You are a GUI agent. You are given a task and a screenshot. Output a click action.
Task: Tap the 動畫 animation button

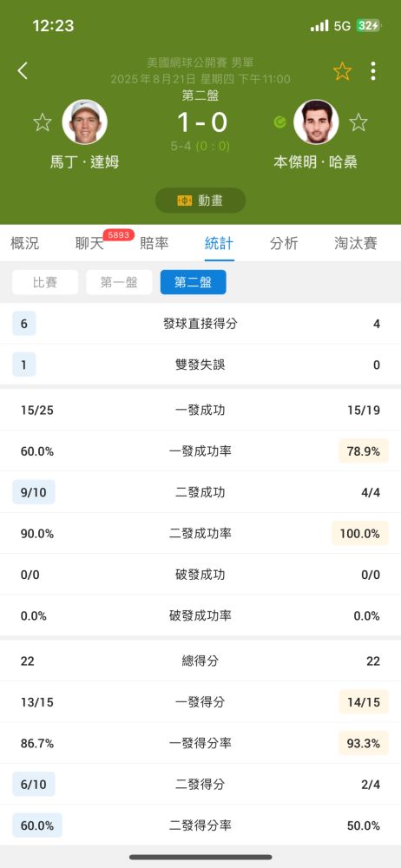pos(200,201)
